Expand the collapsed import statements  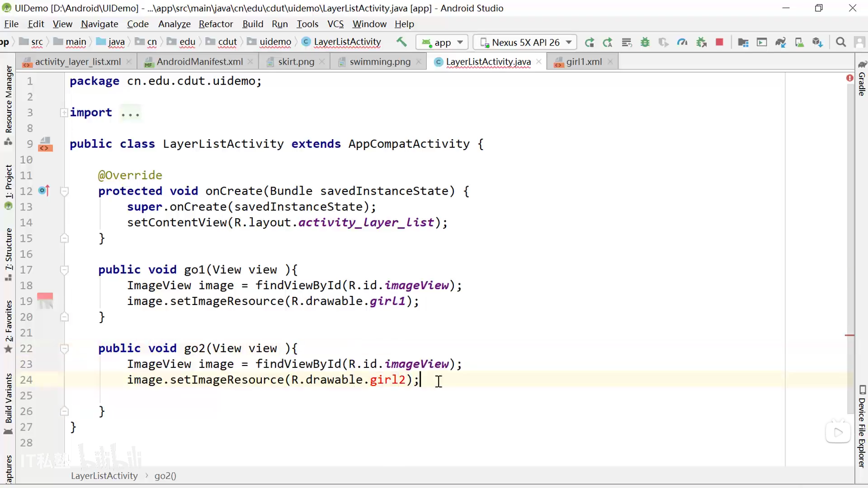coord(64,113)
